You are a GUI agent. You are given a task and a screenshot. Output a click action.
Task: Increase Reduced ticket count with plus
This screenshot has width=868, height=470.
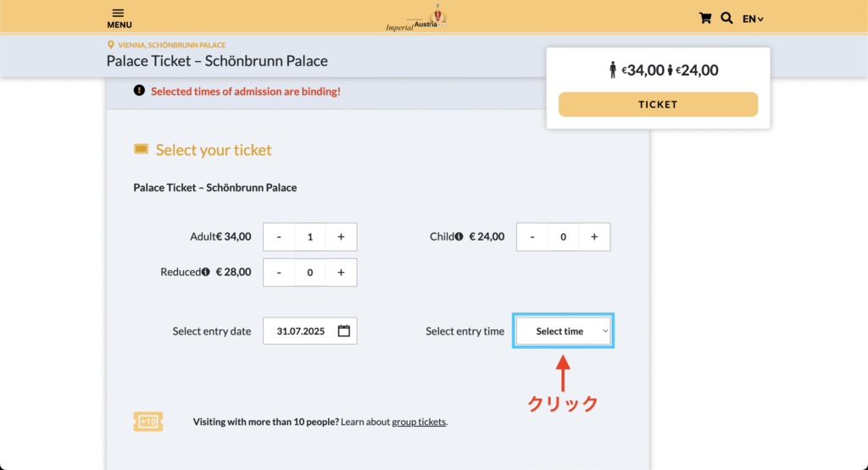click(341, 272)
